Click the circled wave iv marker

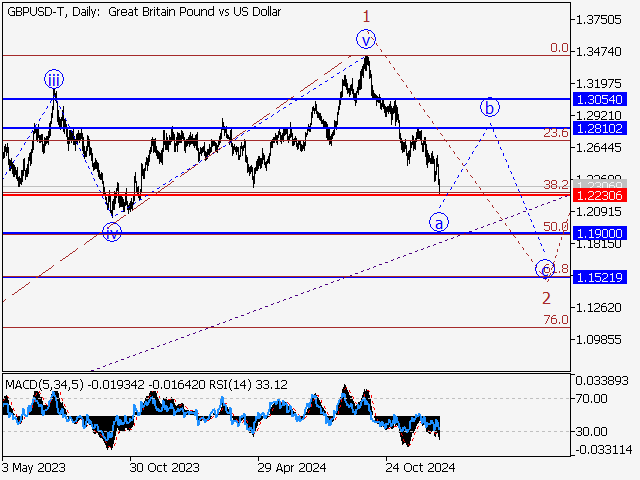pyautogui.click(x=112, y=233)
